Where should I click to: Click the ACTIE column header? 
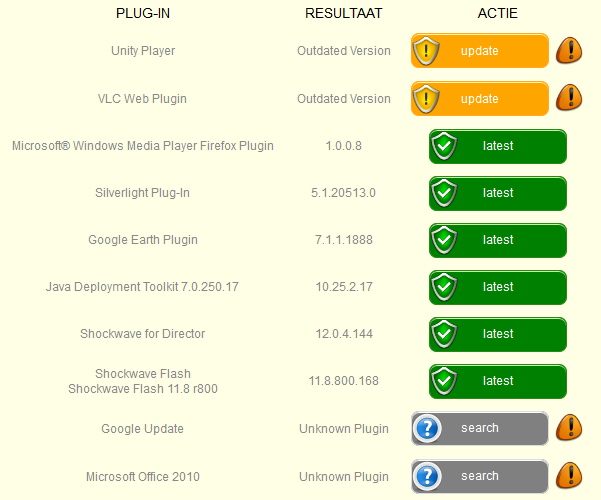[x=498, y=13]
